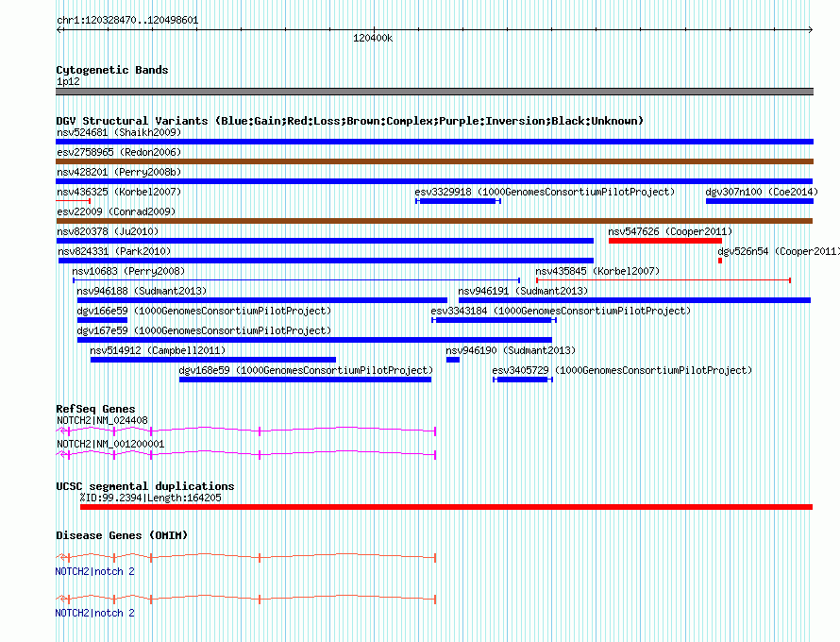Image resolution: width=840 pixels, height=642 pixels.
Task: Click the nsv946191 (Sudmant2013) bar
Action: [x=634, y=300]
